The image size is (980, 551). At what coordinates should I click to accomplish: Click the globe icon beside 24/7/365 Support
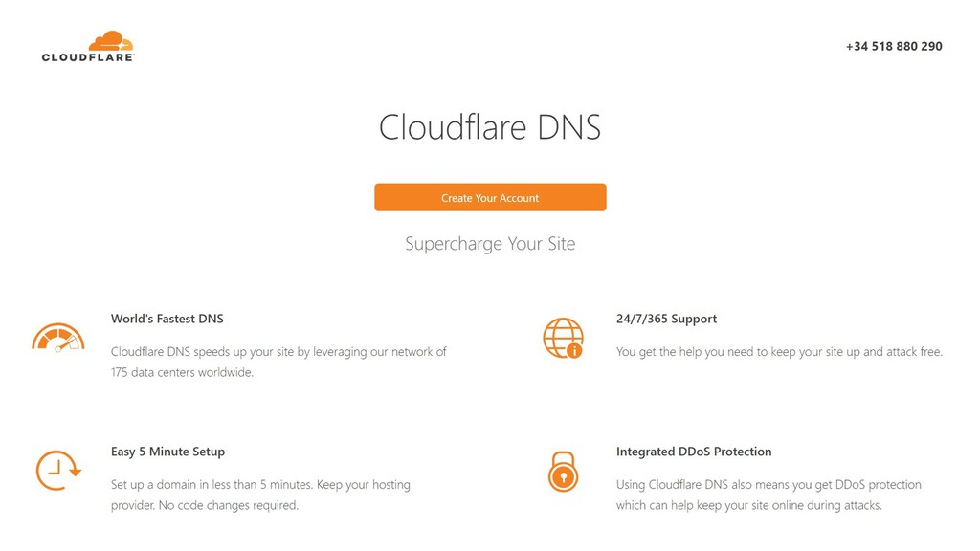563,338
